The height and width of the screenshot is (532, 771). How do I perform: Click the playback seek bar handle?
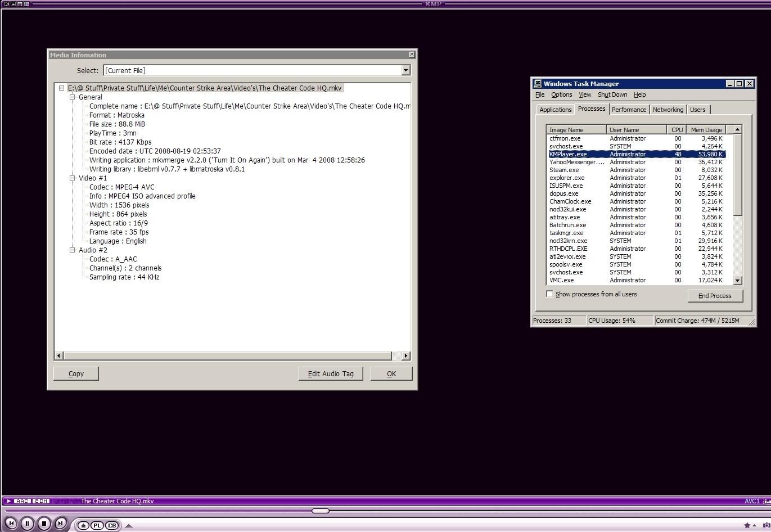point(320,511)
